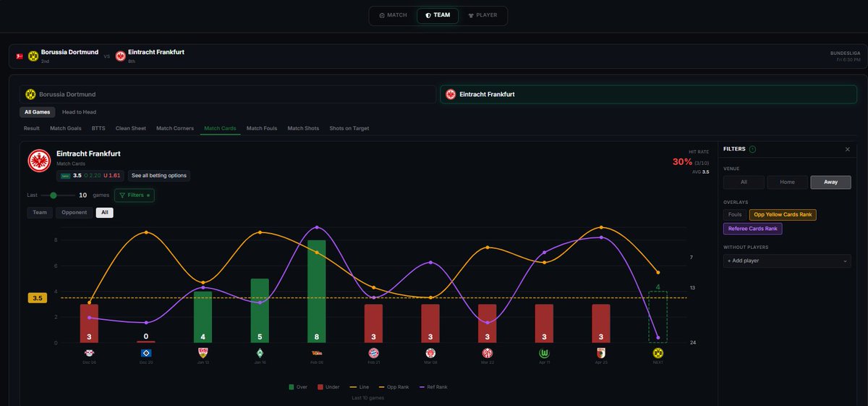Screen dimensions: 868x406
Task: Click the Wolfsburg logo under Apr 11
Action: click(x=544, y=352)
